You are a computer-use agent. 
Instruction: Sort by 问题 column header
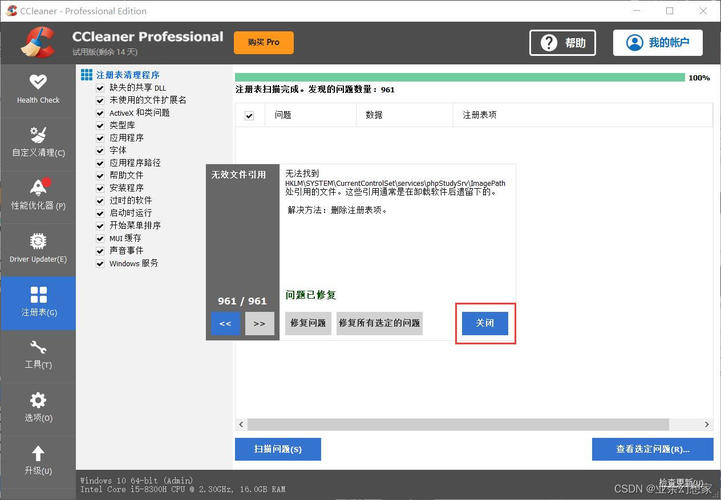(x=310, y=115)
